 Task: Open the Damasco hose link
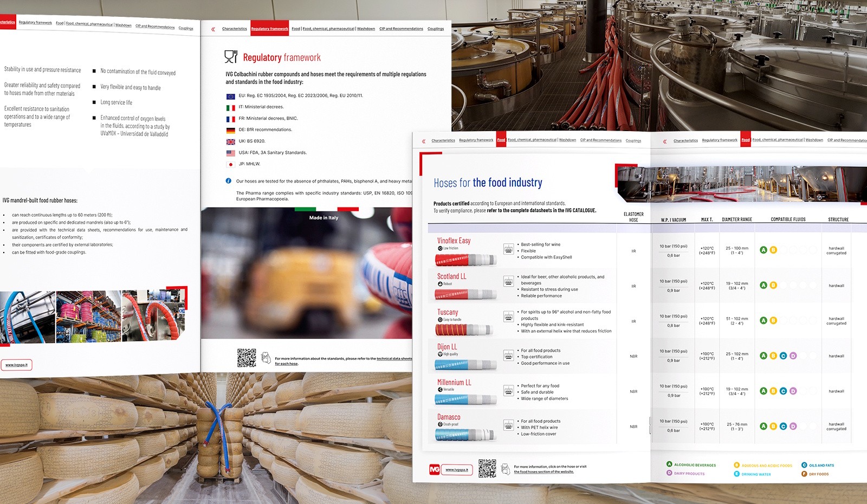(449, 417)
